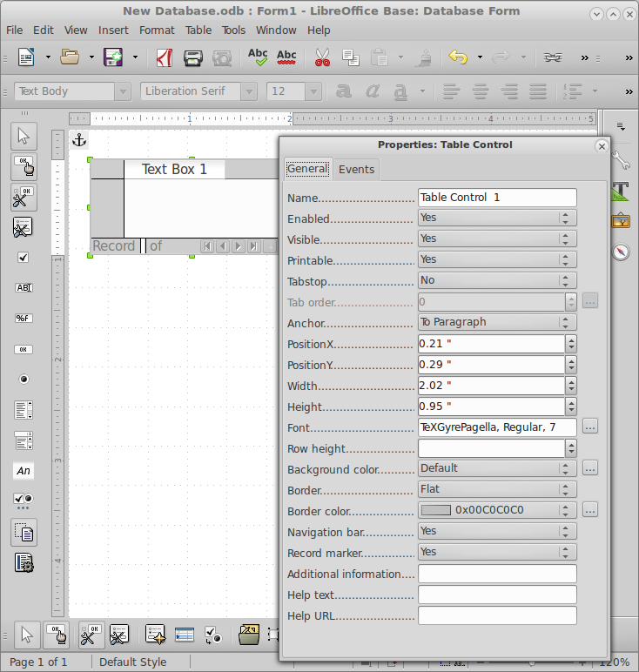The width and height of the screenshot is (639, 672).
Task: Click the Export as PDF icon
Action: pos(164,57)
